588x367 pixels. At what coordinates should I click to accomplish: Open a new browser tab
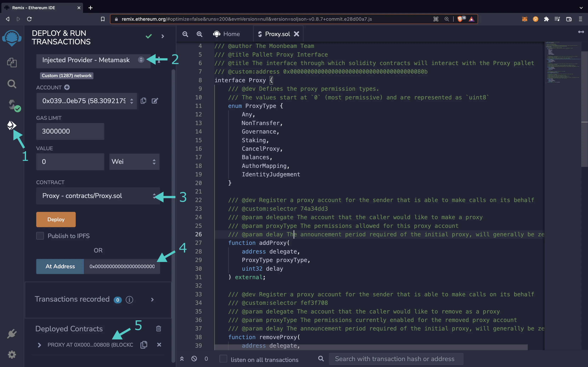coord(90,8)
